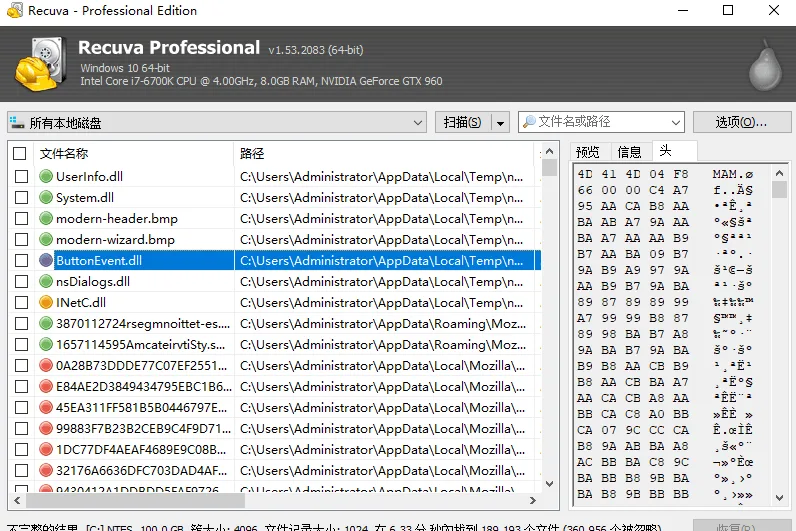The height and width of the screenshot is (531, 796).
Task: Switch to the 预览 tab
Action: (x=588, y=152)
